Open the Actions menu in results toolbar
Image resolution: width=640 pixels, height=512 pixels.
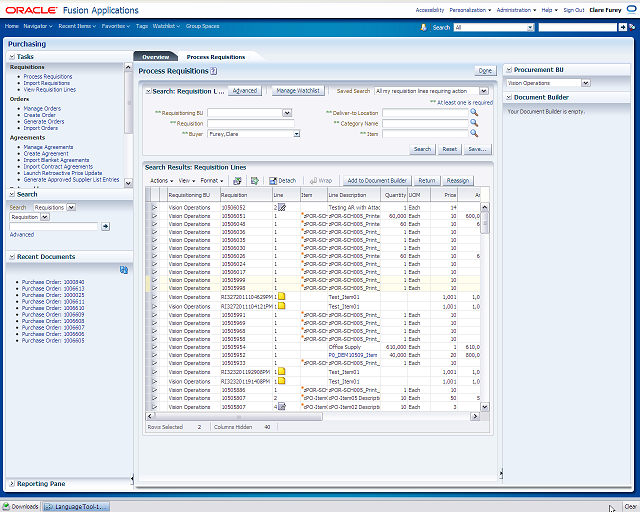162,180
